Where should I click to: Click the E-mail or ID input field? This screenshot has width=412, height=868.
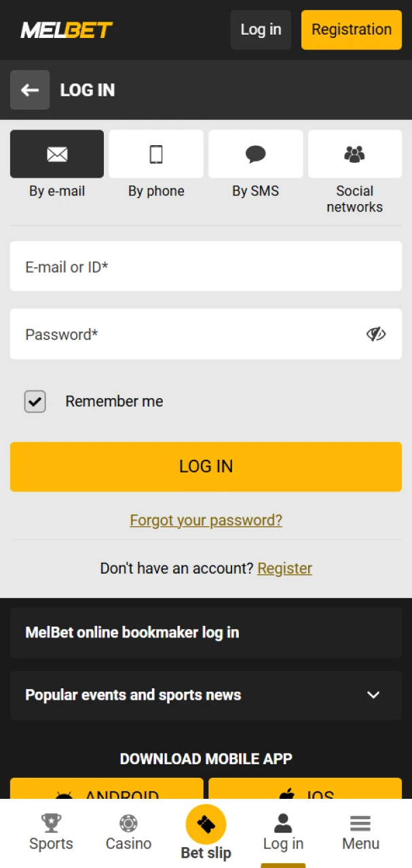pyautogui.click(x=206, y=266)
